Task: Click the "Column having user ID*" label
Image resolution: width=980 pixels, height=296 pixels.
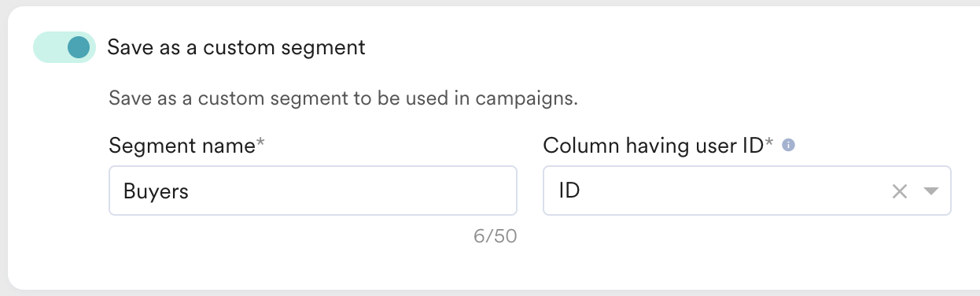Action: (x=658, y=146)
